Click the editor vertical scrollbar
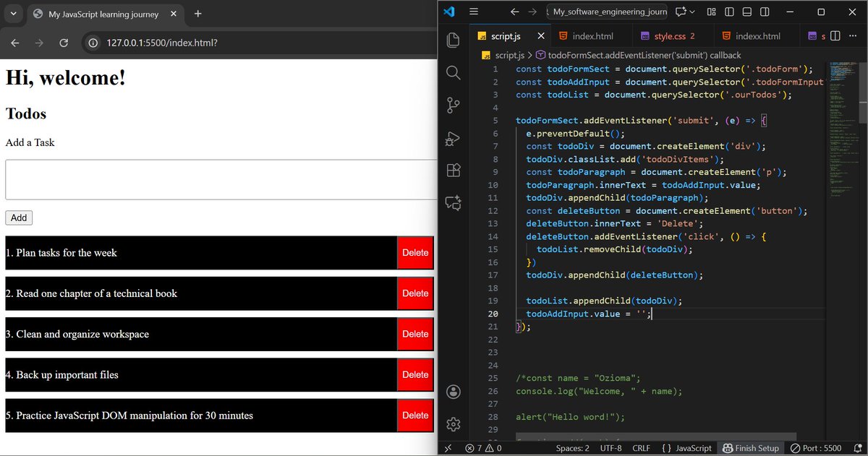 pos(863,93)
